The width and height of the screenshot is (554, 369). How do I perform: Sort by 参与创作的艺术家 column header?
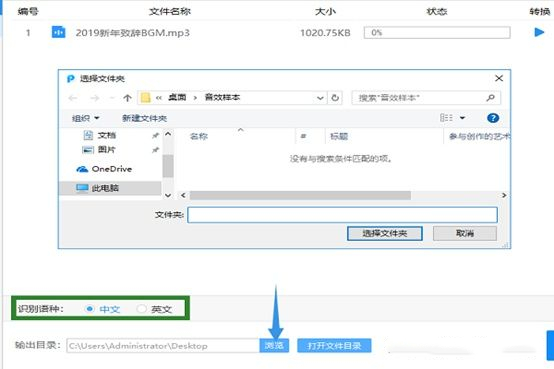pos(479,136)
